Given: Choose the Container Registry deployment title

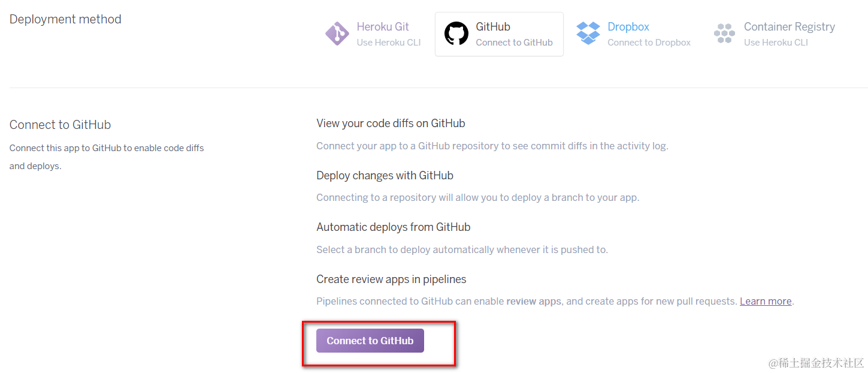Looking at the screenshot, I should tap(790, 26).
